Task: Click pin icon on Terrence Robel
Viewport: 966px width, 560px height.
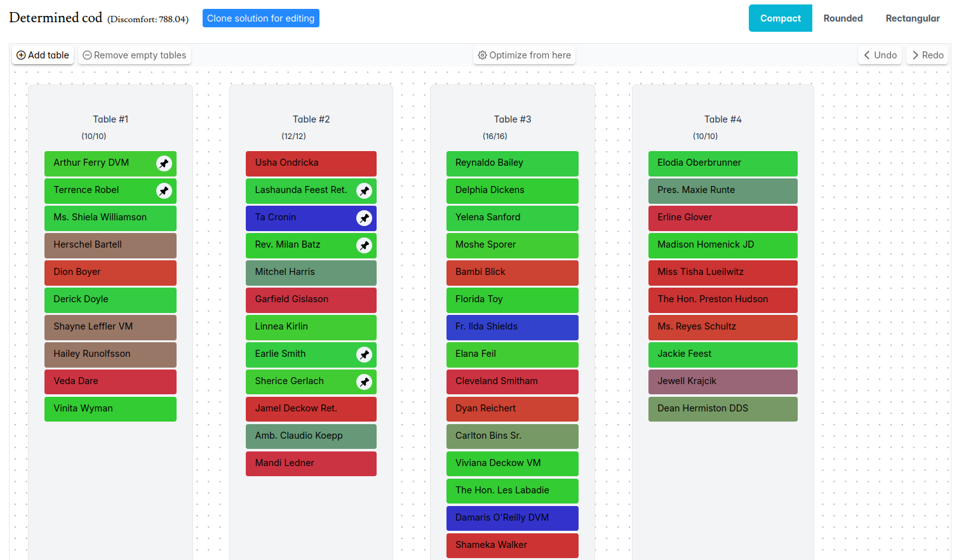Action: point(164,190)
